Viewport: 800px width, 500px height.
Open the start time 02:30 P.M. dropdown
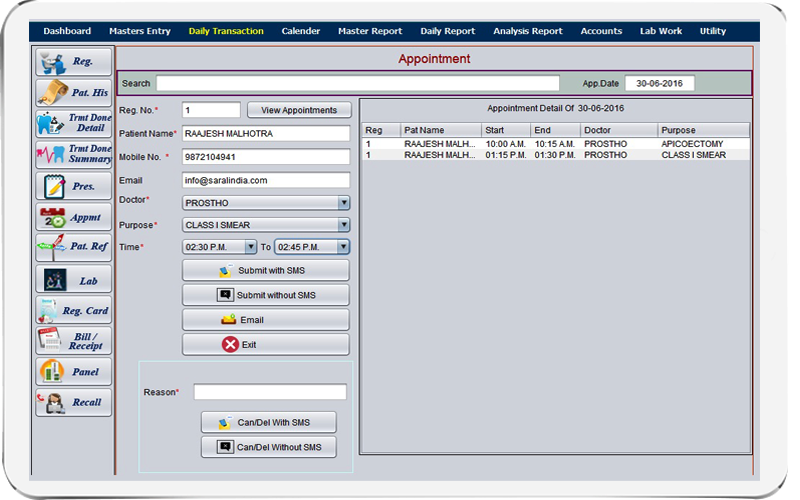[219, 247]
